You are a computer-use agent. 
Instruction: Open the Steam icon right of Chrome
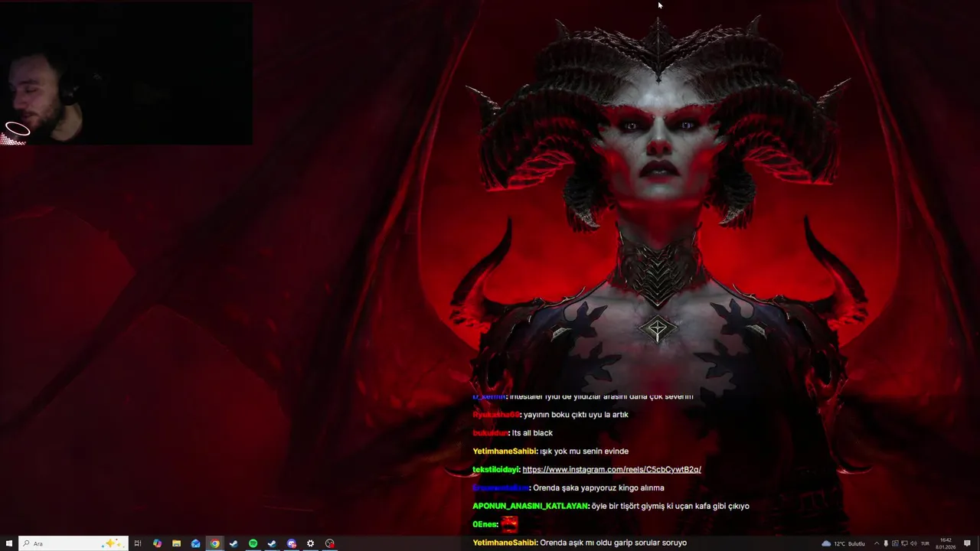[234, 543]
